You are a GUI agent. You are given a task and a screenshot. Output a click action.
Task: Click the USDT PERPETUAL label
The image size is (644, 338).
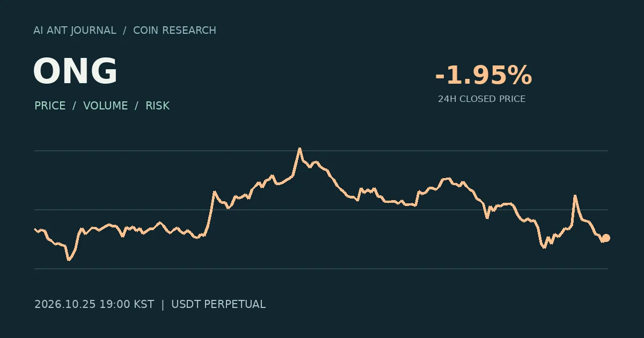(x=218, y=305)
